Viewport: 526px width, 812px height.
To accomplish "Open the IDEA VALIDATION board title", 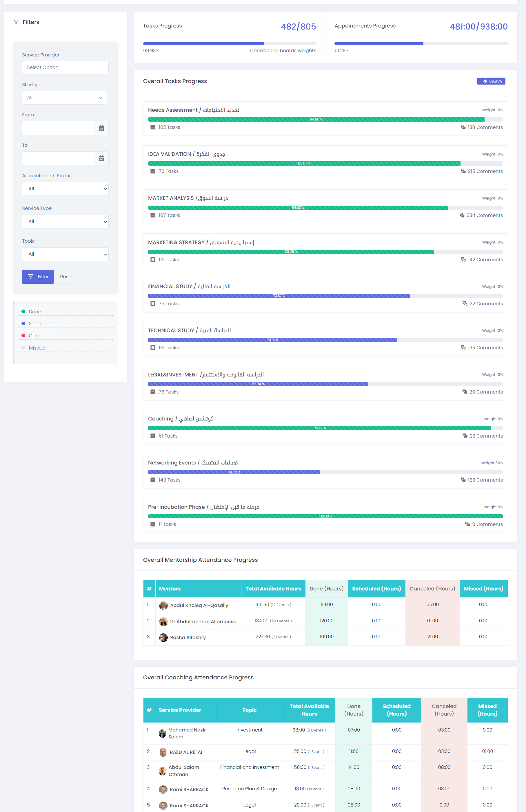I will pos(187,154).
